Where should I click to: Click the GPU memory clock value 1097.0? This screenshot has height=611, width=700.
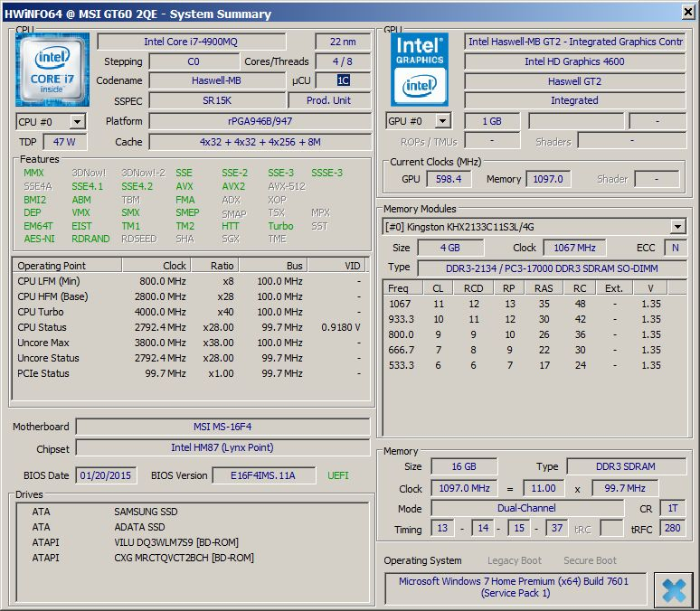pos(548,179)
